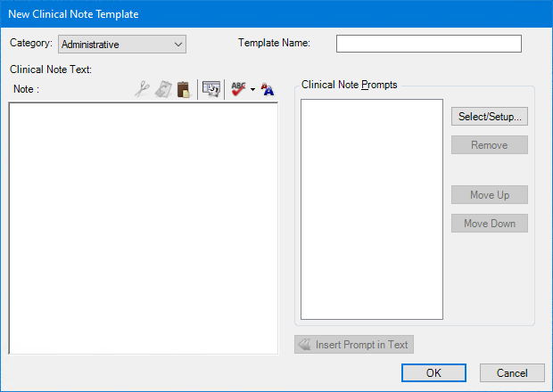Close the New Clinical Note Template window
This screenshot has width=553, height=392.
point(535,14)
